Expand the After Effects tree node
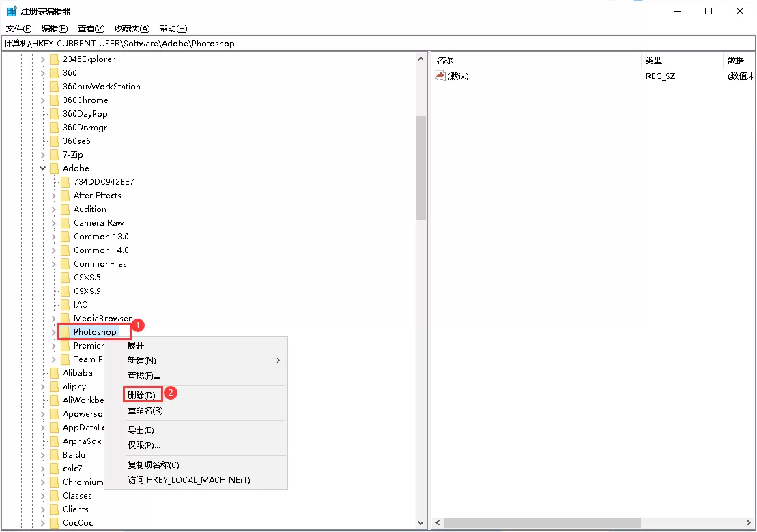 54,195
